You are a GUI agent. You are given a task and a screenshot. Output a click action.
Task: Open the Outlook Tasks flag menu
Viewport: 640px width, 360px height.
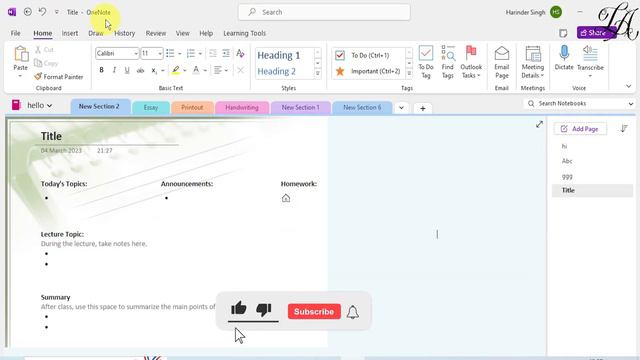tap(471, 62)
